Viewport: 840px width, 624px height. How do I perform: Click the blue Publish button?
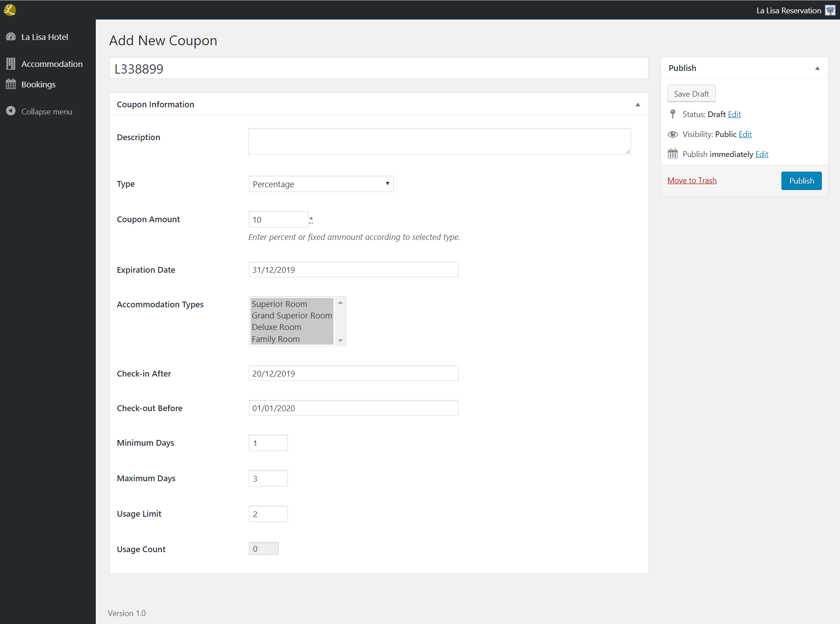pos(801,181)
